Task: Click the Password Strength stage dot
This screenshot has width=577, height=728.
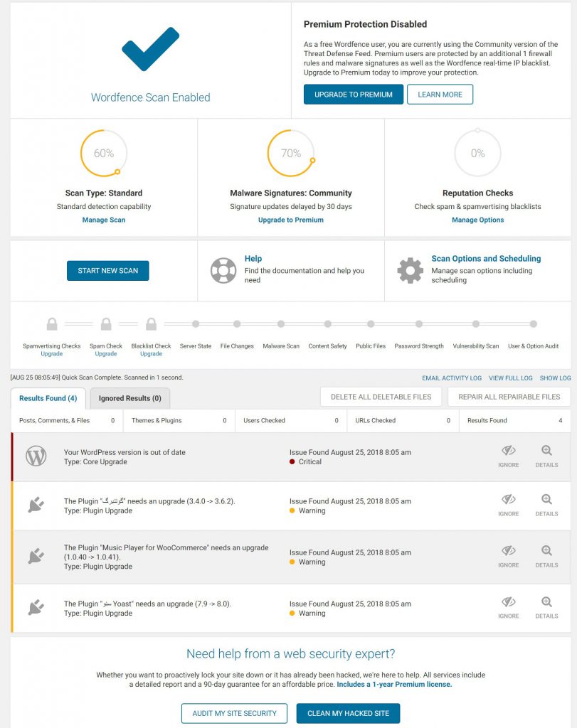Action: click(419, 324)
